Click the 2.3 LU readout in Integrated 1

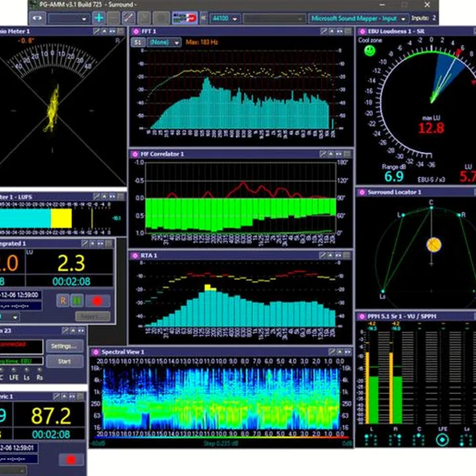(71, 263)
